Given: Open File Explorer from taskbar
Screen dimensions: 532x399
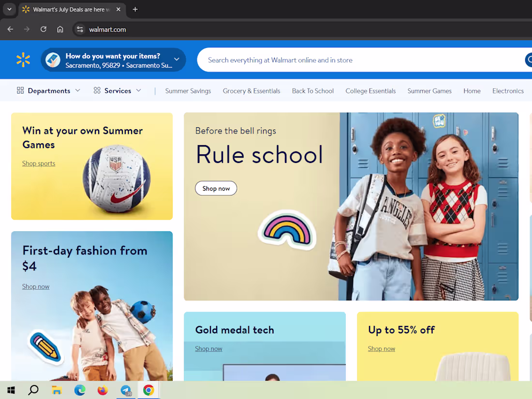Looking at the screenshot, I should point(57,390).
